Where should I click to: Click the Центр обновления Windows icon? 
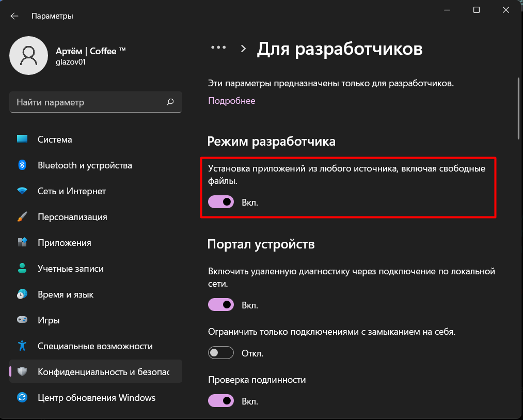tap(22, 398)
